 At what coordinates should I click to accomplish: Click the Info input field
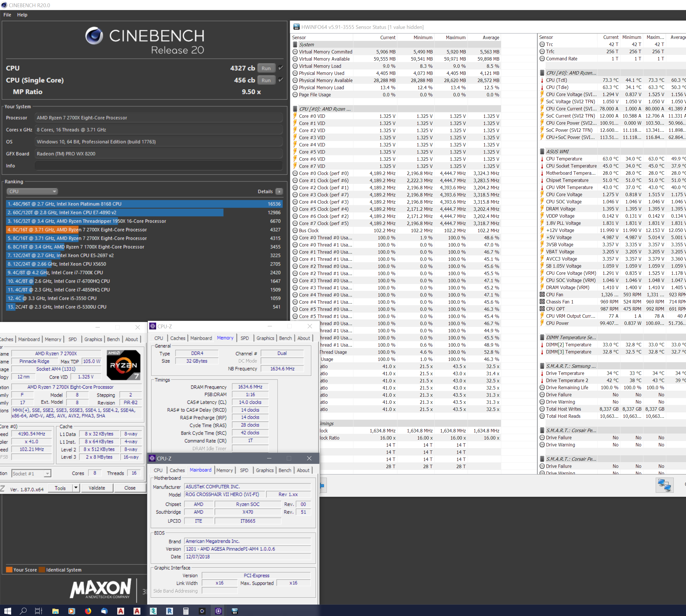pos(158,166)
